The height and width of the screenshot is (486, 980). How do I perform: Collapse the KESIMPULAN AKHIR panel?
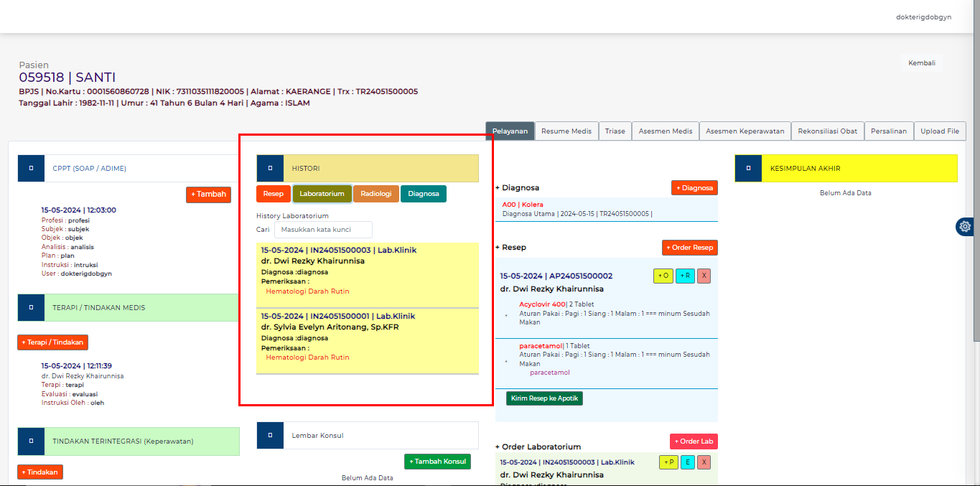748,167
